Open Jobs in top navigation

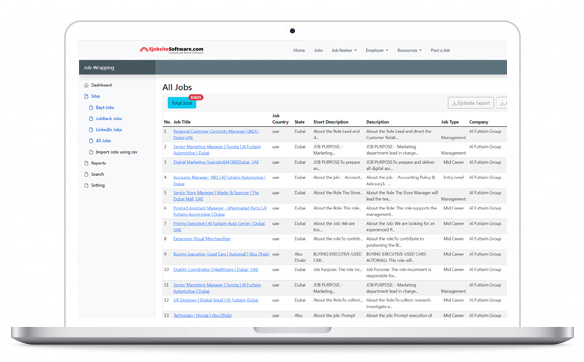click(318, 50)
